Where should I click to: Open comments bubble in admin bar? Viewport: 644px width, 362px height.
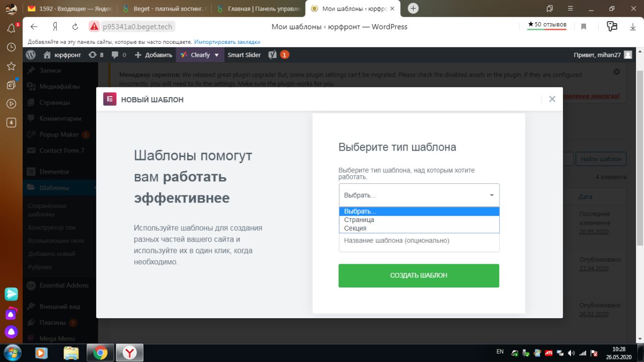[x=119, y=55]
